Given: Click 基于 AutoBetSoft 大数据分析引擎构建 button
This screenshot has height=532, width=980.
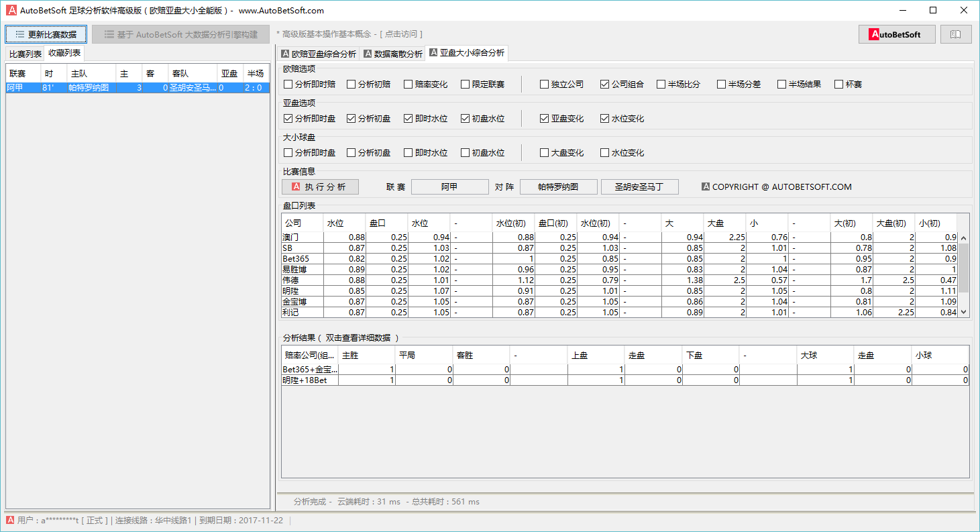Looking at the screenshot, I should click(180, 34).
